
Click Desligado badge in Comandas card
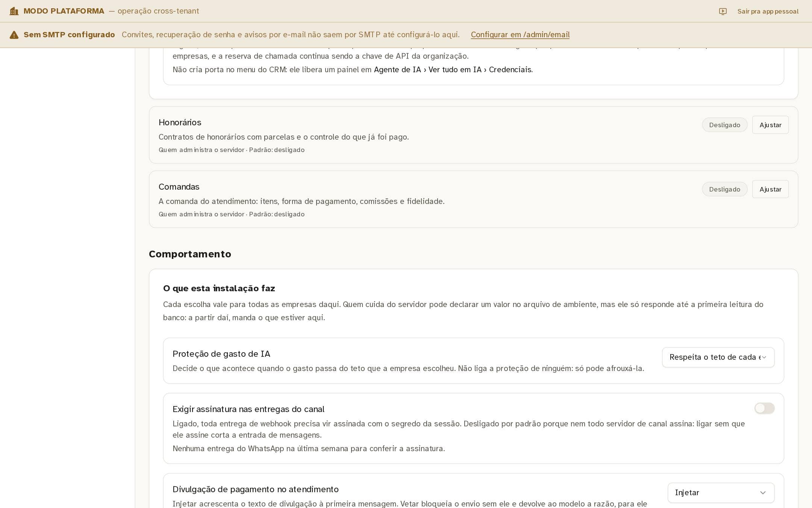724,189
